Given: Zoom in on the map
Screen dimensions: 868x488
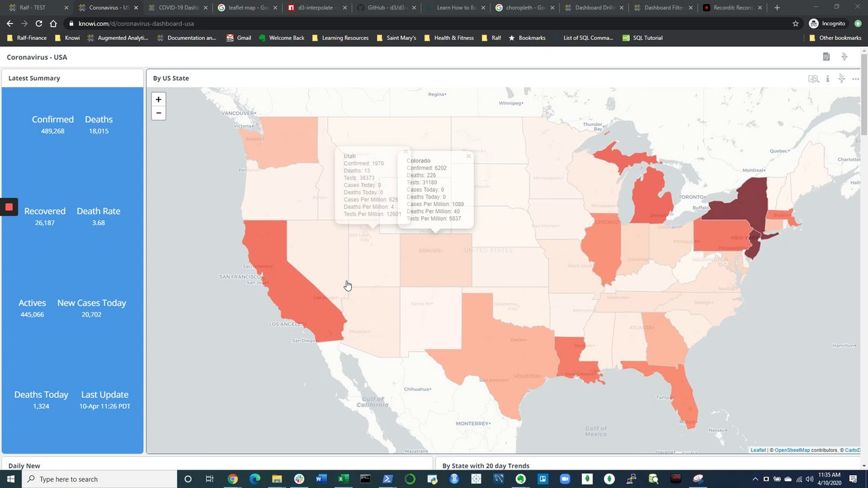Looking at the screenshot, I should [158, 99].
